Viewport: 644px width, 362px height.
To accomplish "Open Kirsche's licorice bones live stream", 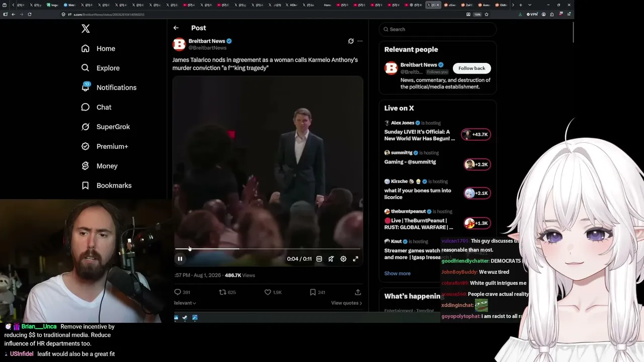I will 418,194.
